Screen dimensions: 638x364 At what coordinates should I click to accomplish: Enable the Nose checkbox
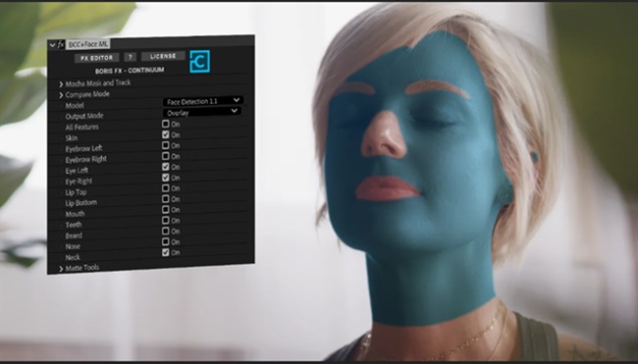[165, 241]
